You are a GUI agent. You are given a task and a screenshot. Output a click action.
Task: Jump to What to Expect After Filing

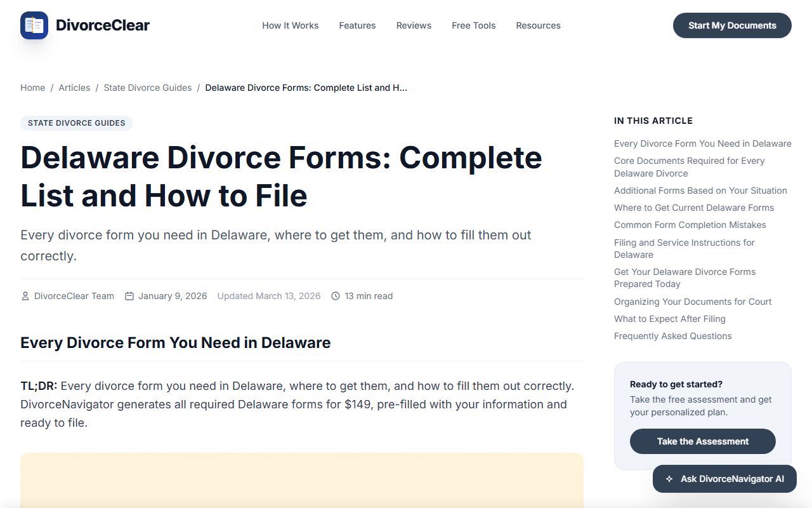coord(670,319)
